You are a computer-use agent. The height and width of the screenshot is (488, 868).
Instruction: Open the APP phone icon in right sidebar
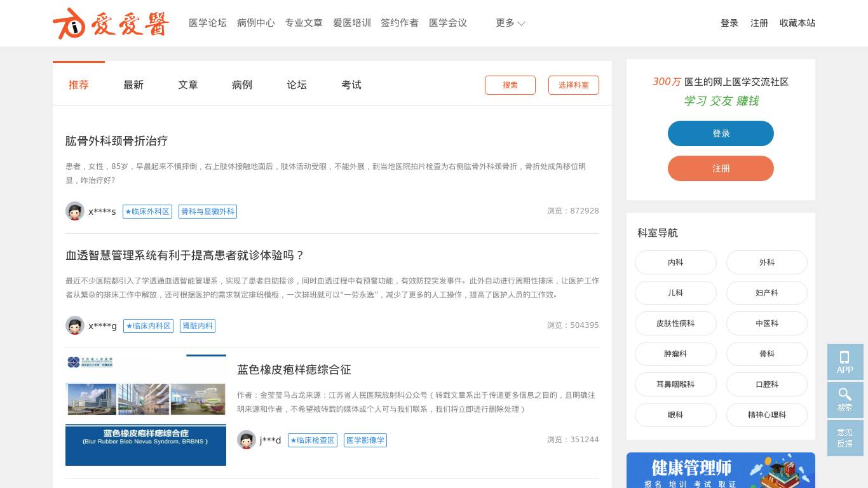point(844,362)
